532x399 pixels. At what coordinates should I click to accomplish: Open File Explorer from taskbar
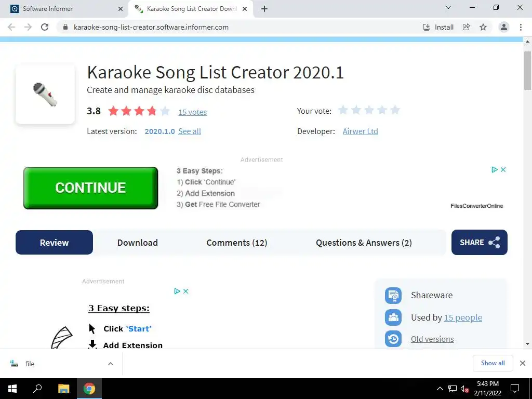click(x=63, y=389)
